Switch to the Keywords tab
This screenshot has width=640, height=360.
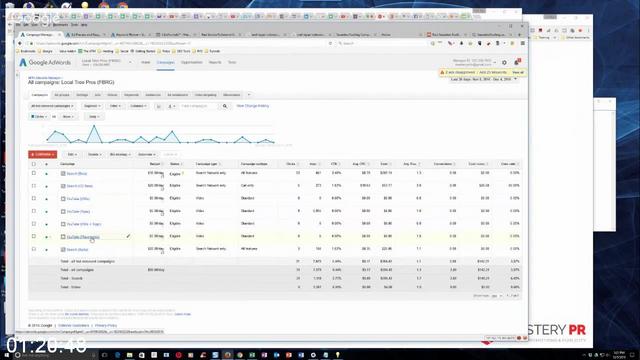tap(131, 95)
